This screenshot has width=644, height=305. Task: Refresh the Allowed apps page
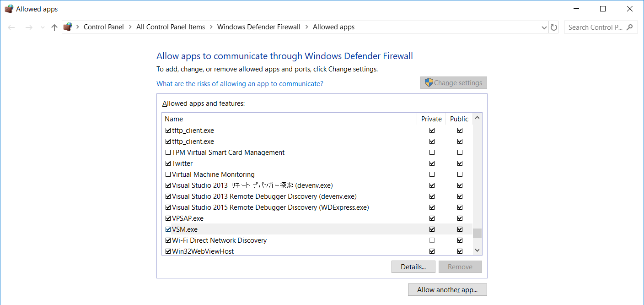pos(554,27)
